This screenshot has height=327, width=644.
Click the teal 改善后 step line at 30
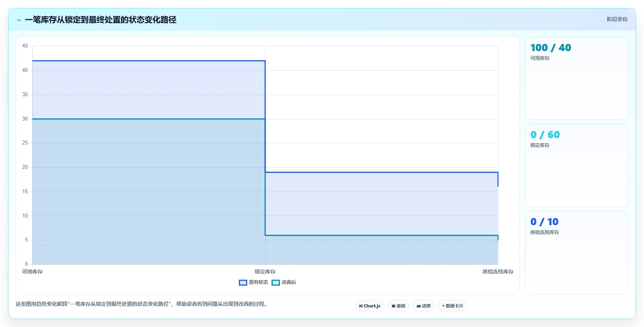tap(149, 119)
